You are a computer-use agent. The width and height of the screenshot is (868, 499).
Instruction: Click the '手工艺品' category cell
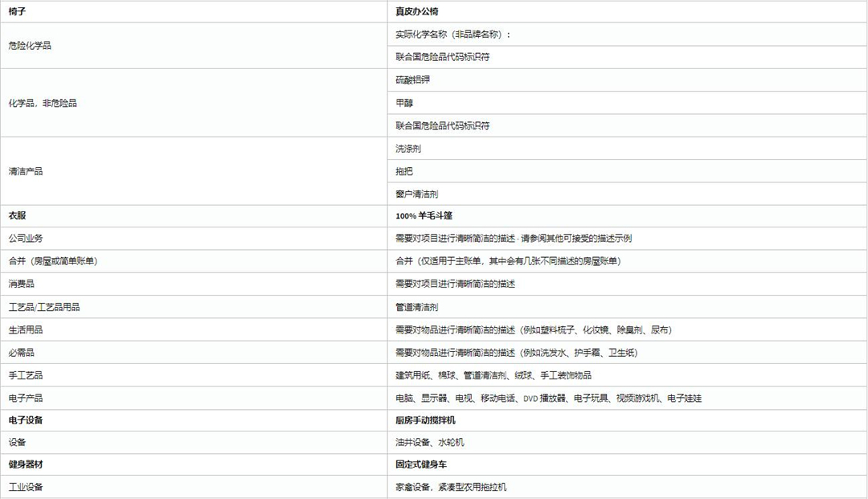tap(194, 375)
